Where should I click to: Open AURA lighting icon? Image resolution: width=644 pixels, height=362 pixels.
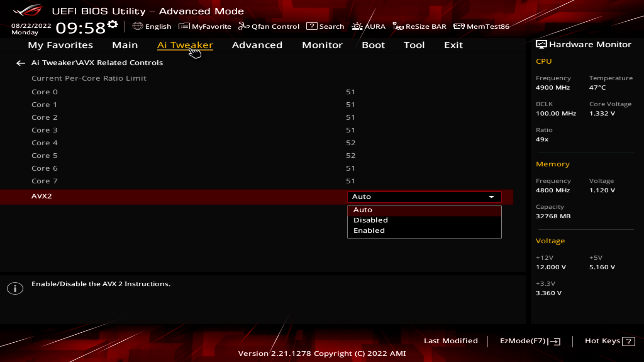(x=357, y=26)
